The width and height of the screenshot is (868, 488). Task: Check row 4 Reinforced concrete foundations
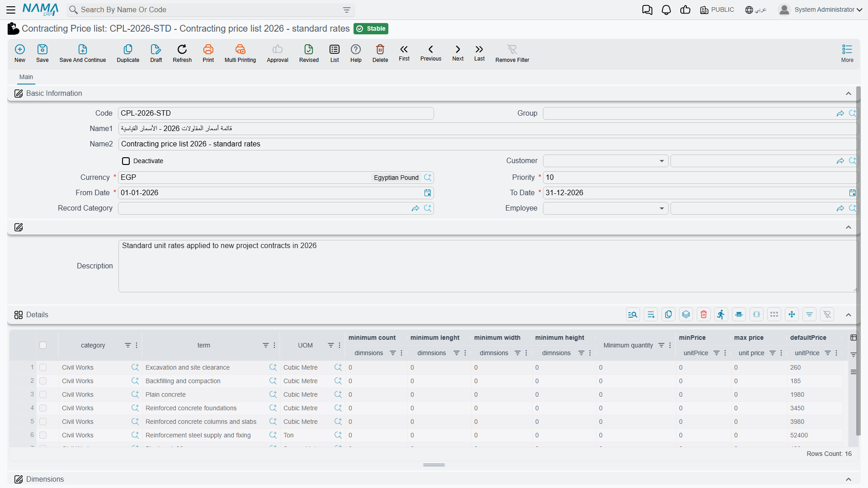[x=43, y=408]
